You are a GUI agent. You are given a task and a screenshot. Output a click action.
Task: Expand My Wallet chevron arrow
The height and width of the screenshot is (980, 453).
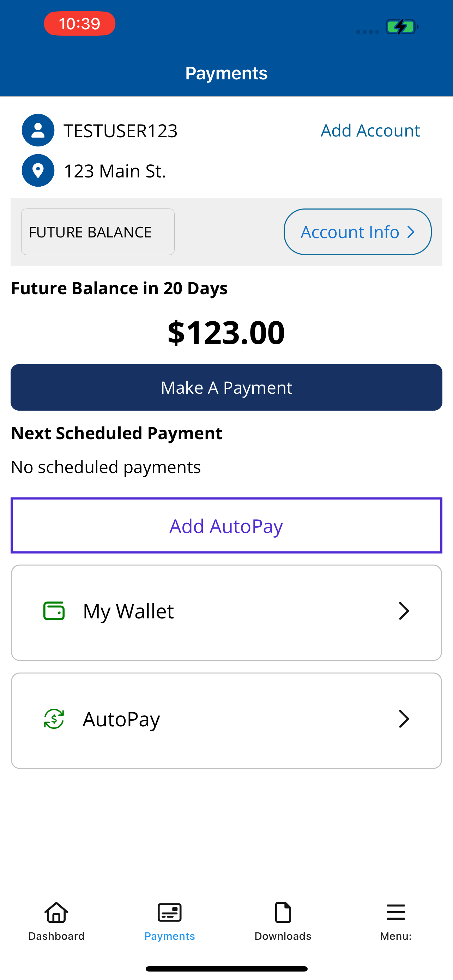pyautogui.click(x=404, y=611)
